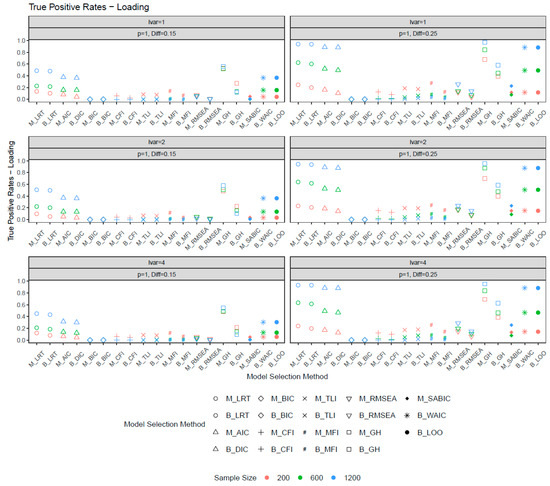Screen dimensions: 550x486
Task: Click the B_DIC legend label
Action: coord(237,449)
